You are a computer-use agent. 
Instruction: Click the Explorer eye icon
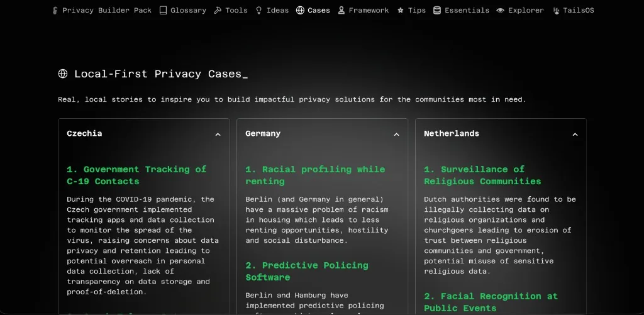click(x=500, y=11)
